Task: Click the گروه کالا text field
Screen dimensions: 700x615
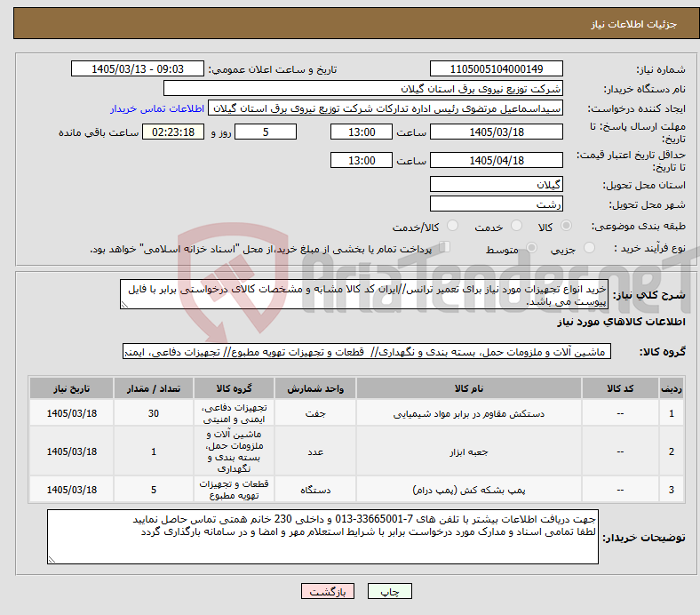Action: pos(367,352)
